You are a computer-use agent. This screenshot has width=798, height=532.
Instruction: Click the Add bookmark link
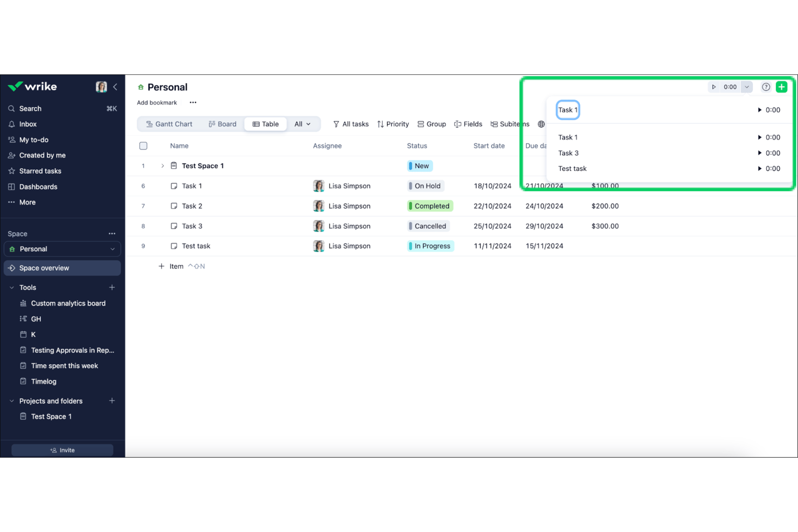click(x=157, y=102)
